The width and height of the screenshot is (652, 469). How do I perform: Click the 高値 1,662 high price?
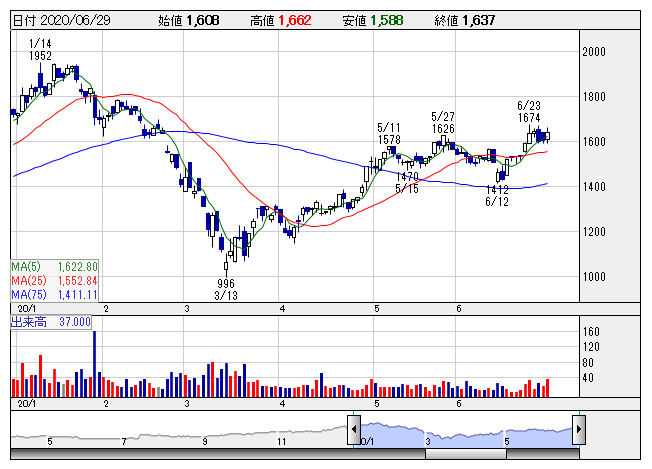281,20
